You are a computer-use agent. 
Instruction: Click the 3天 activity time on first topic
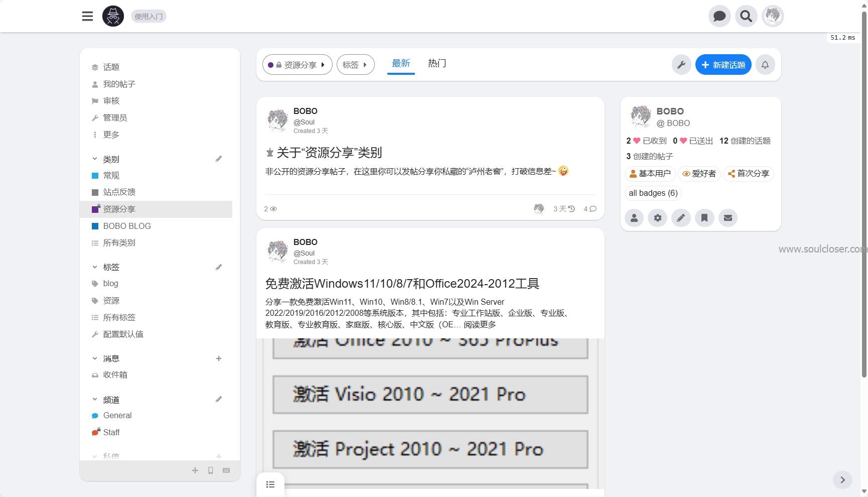pyautogui.click(x=564, y=209)
